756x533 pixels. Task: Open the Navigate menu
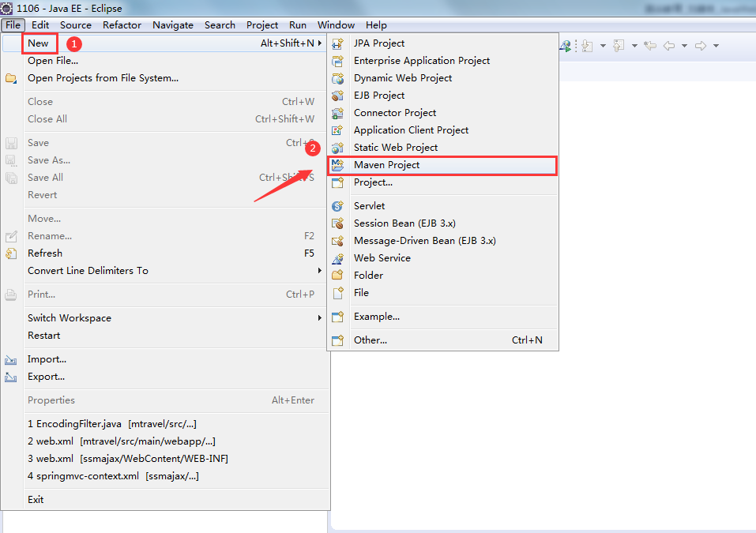pos(173,25)
